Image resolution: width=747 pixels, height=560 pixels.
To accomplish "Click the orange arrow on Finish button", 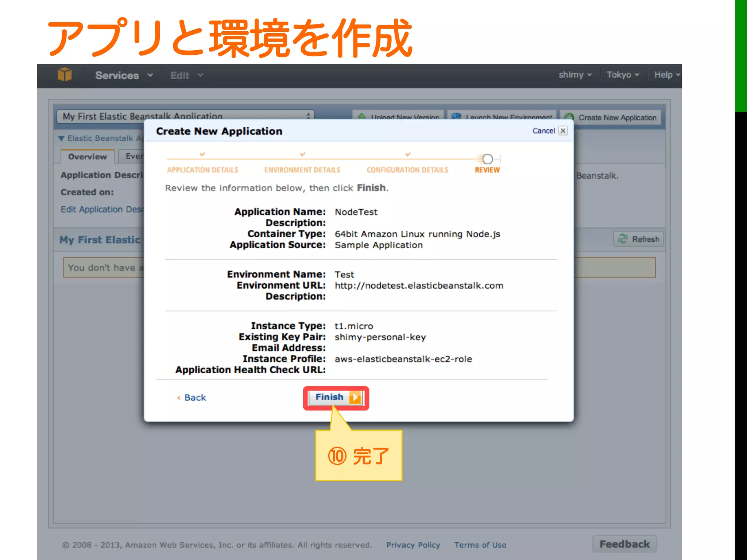I will click(355, 397).
